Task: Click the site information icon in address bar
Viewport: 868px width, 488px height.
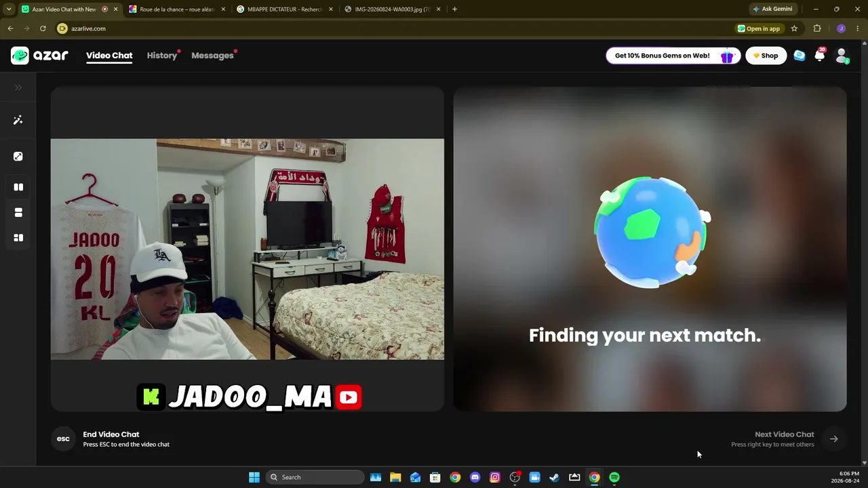Action: (x=62, y=28)
